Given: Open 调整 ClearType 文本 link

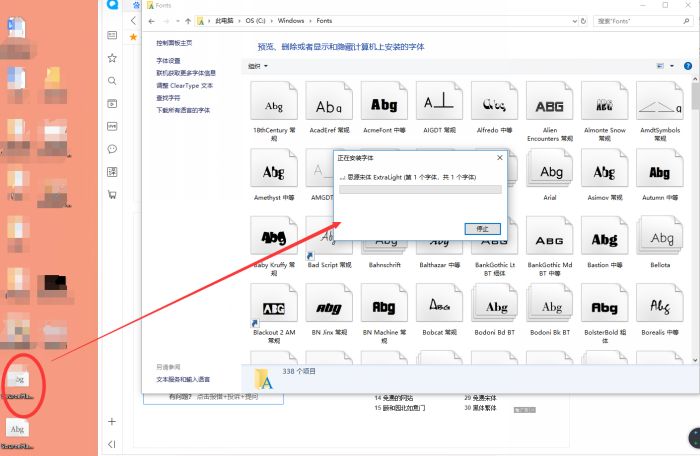Looking at the screenshot, I should coord(184,85).
